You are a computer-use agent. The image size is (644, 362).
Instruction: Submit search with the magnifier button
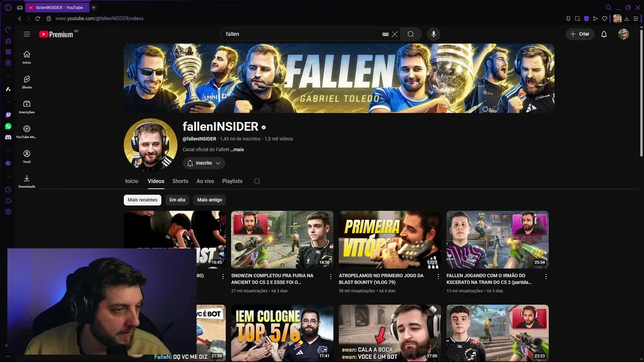click(x=411, y=34)
